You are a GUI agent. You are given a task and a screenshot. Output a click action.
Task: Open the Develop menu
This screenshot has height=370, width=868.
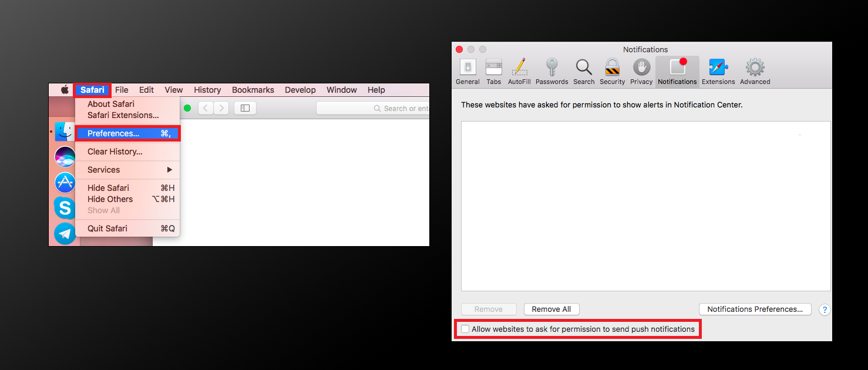[300, 90]
